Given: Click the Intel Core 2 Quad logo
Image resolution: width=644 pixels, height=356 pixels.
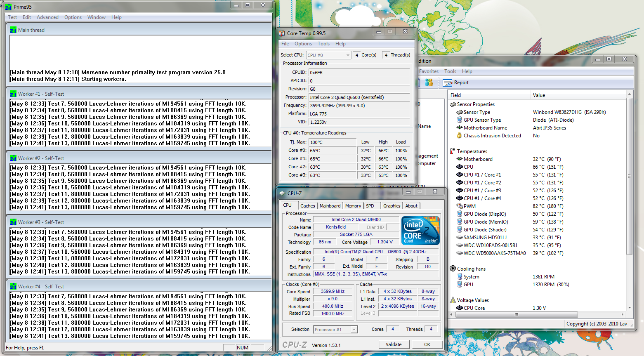Looking at the screenshot, I should [x=420, y=231].
